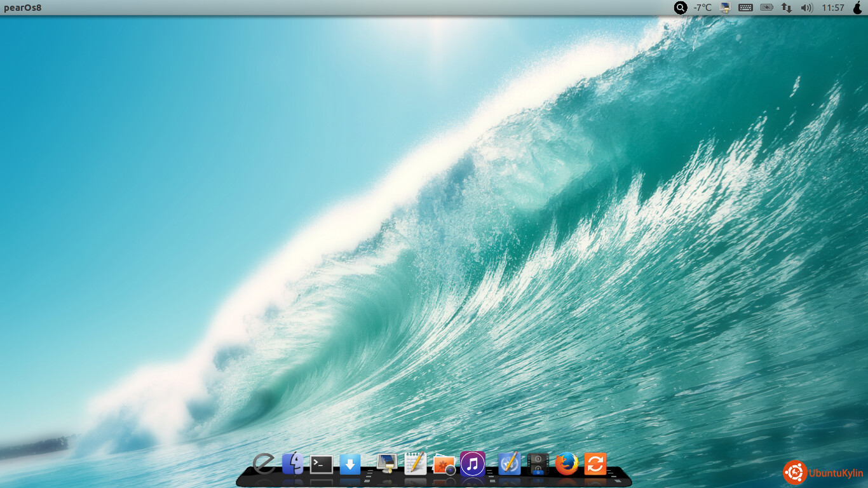This screenshot has height=488, width=868.
Task: Launch the Terminal from the dock
Action: [322, 464]
